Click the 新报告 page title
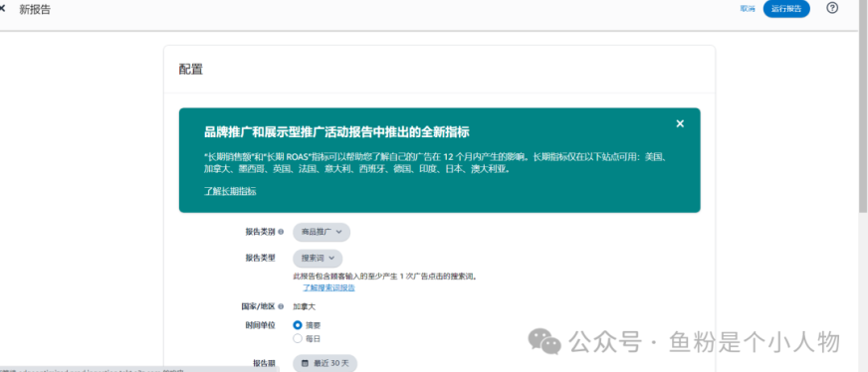 tap(34, 9)
